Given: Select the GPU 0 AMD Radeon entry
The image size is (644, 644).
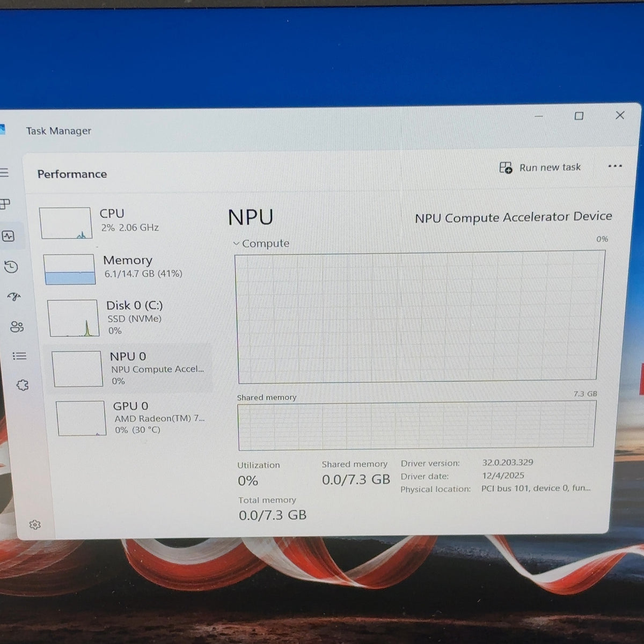Looking at the screenshot, I should pos(132,419).
